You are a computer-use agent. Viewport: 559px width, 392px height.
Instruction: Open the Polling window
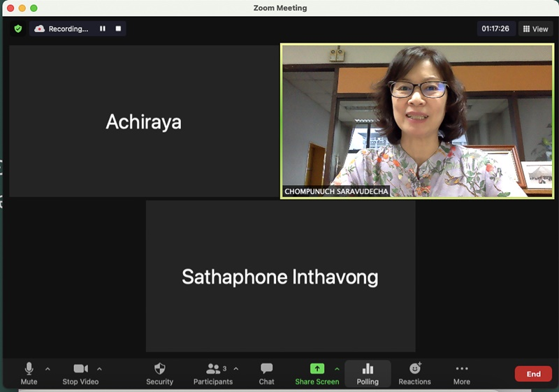coord(368,373)
